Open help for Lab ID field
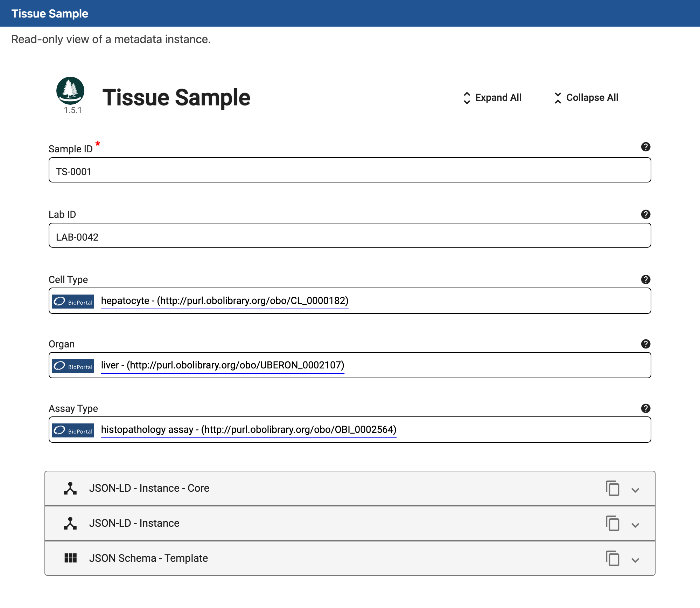Viewport: 700px width, 608px height. [646, 214]
